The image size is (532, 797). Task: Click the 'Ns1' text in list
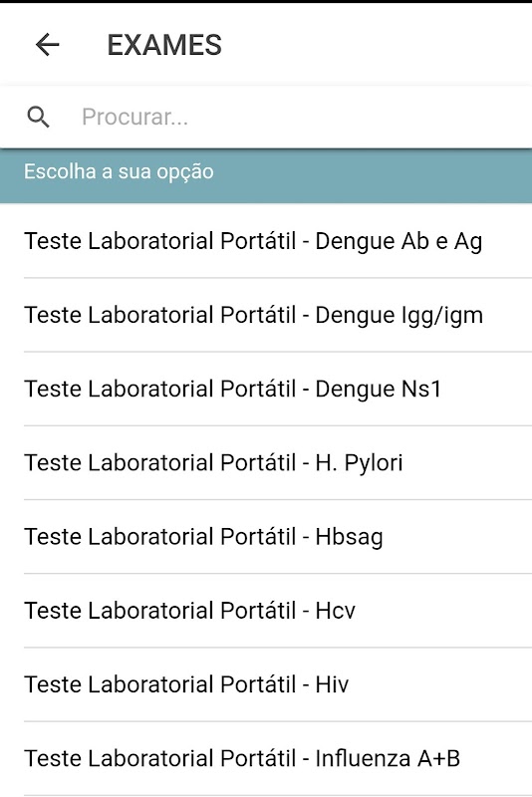421,389
